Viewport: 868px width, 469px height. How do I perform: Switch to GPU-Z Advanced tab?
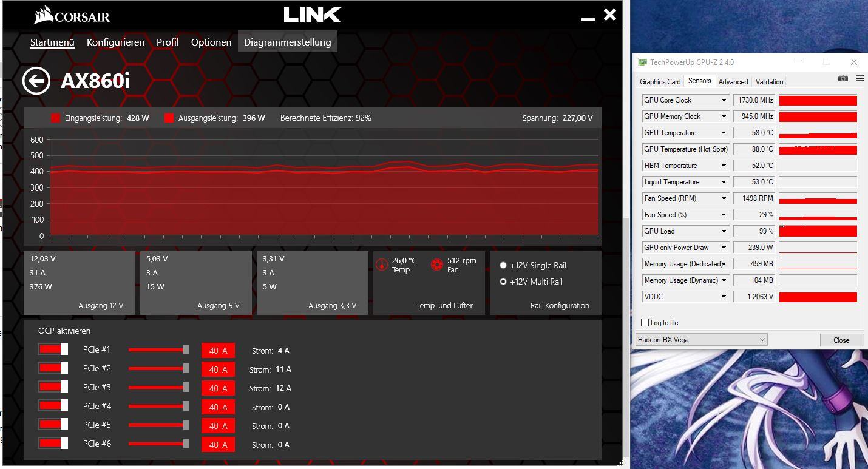[x=733, y=81]
